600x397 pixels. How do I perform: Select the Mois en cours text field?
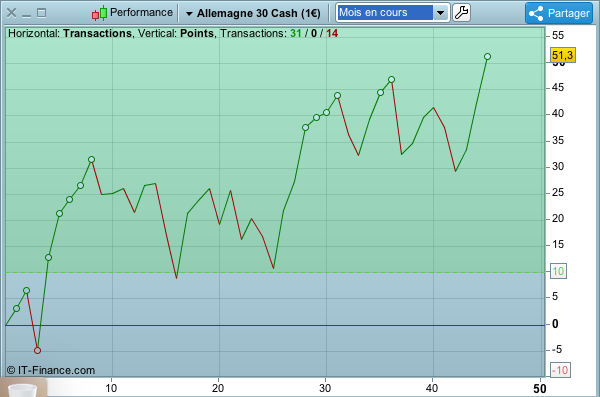tap(385, 13)
